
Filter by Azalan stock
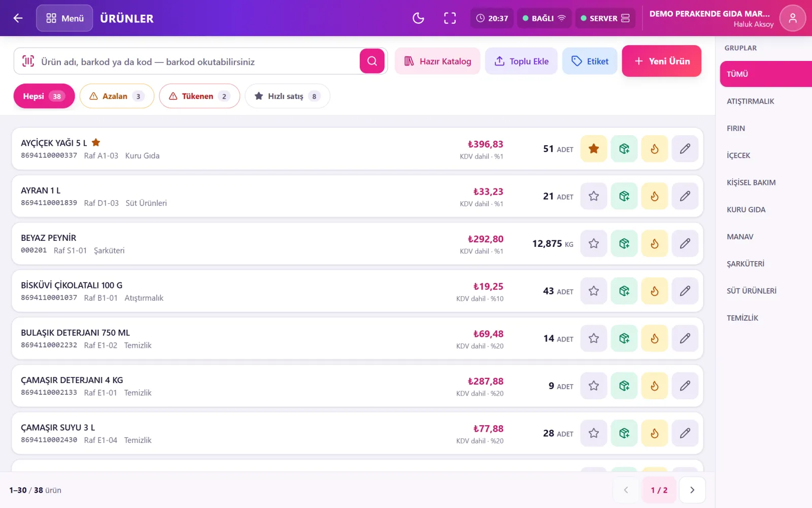tap(117, 96)
